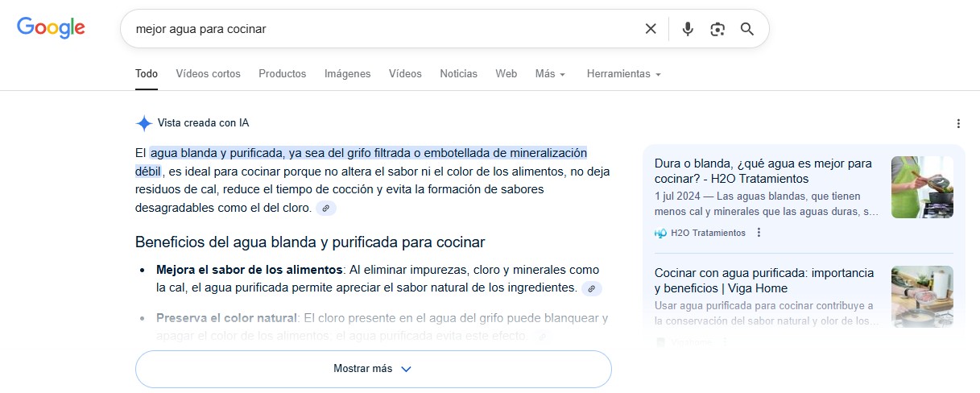Screen dimensions: 980x393
Task: Select the Todo tab
Action: (147, 73)
